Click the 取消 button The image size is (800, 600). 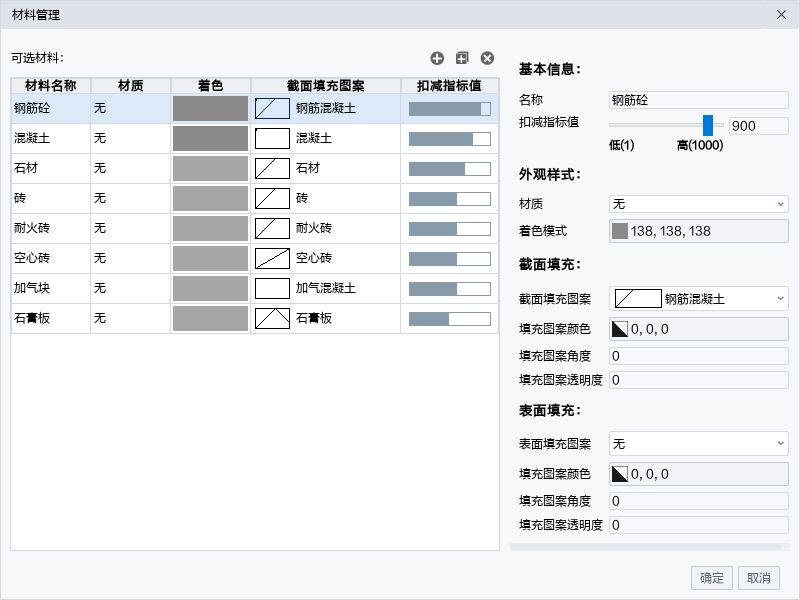click(x=759, y=578)
